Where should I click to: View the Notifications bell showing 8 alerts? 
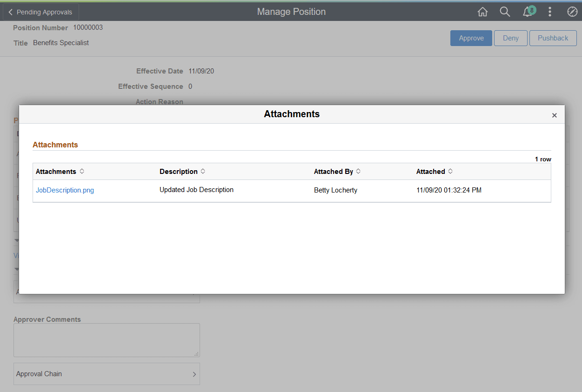click(527, 12)
